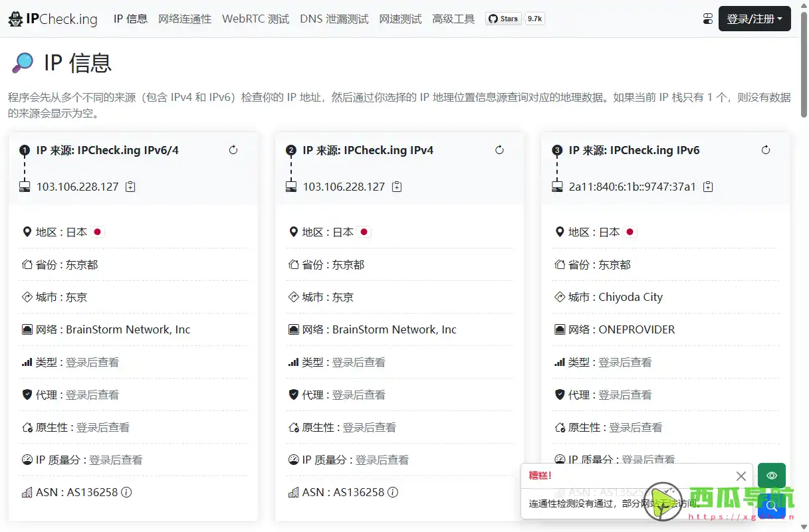Refresh the IPCheck.ing IPv4 card

499,150
